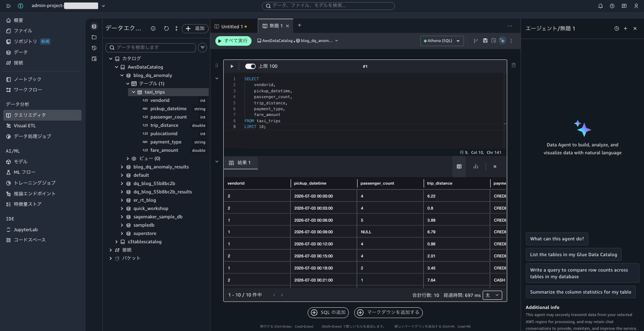
Task: Select the 結果 1 results tab
Action: pyautogui.click(x=240, y=163)
